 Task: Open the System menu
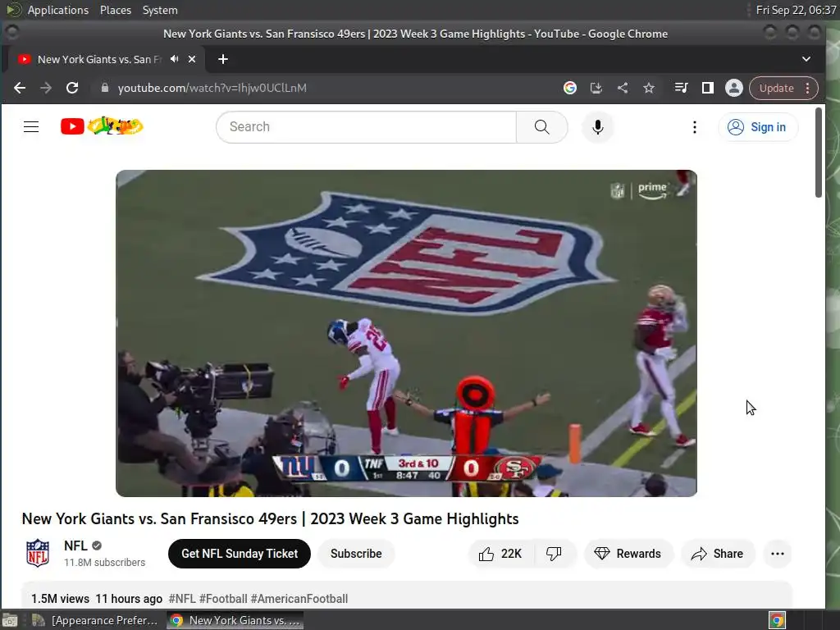(160, 10)
